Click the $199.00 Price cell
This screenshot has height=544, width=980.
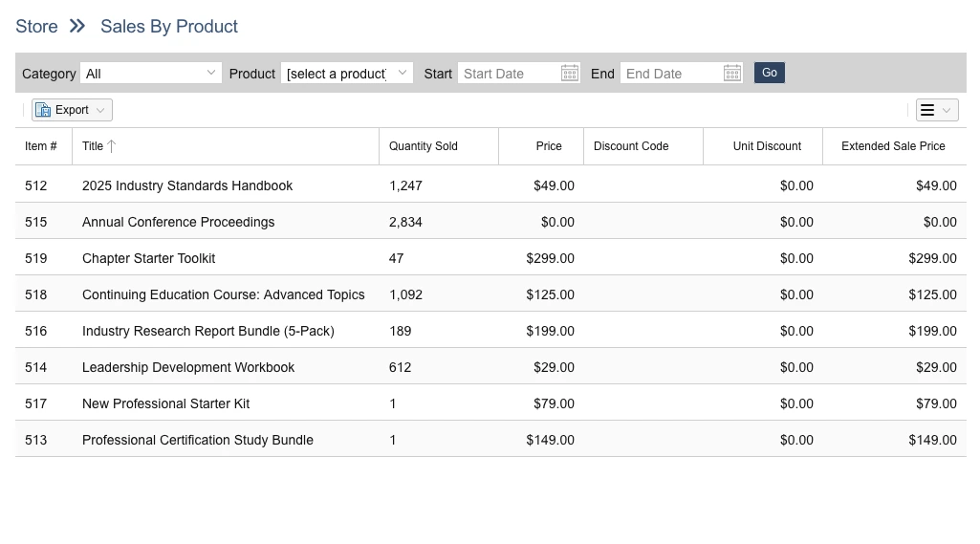click(x=550, y=331)
